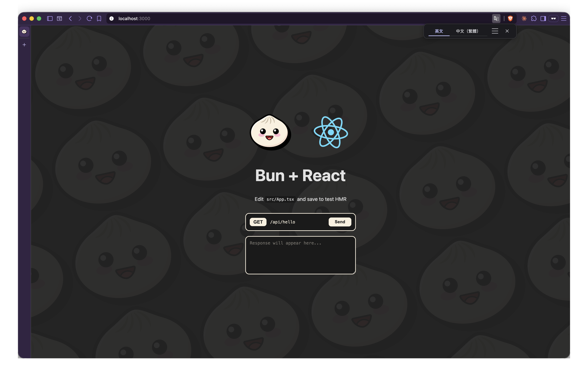Open translation options menu
The width and height of the screenshot is (588, 382).
[495, 31]
